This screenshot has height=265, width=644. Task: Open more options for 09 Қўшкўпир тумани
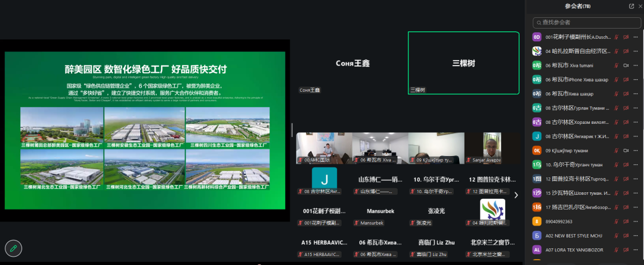click(636, 151)
